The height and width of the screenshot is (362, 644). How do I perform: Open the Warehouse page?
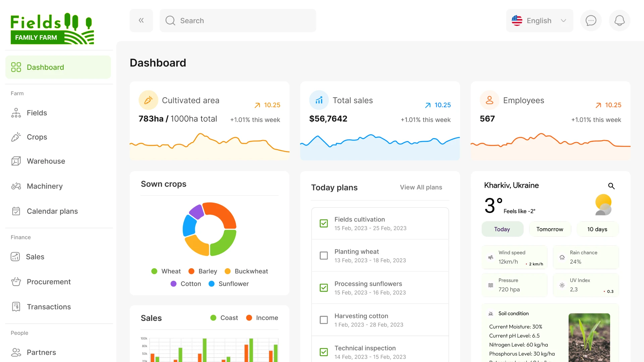[x=46, y=161]
